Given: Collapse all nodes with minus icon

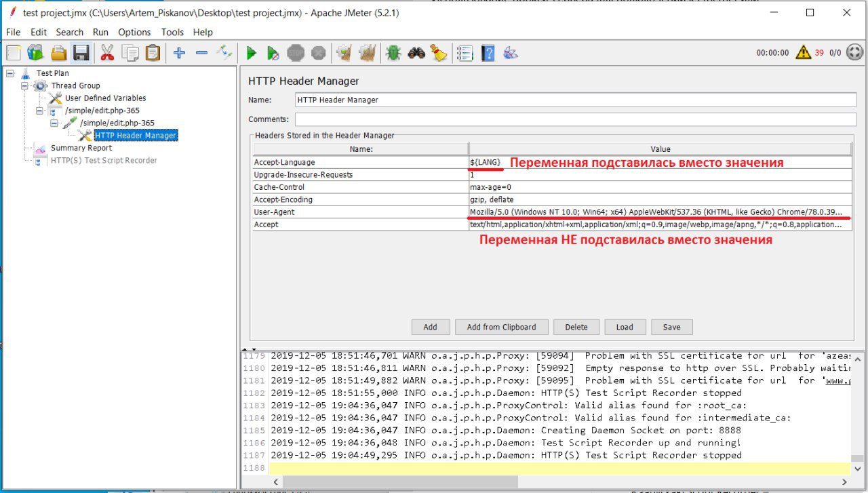Looking at the screenshot, I should (201, 52).
